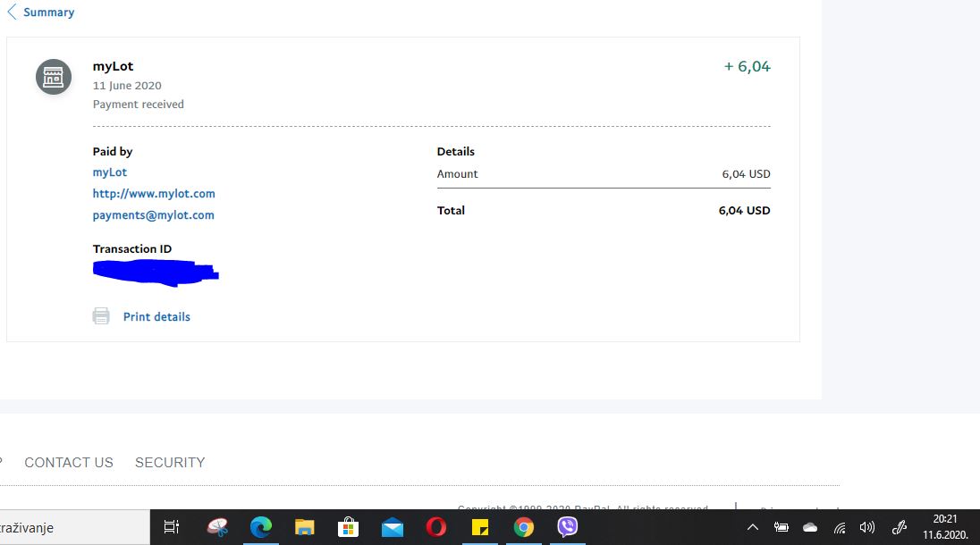Visit http://www.mylot.com link

154,194
